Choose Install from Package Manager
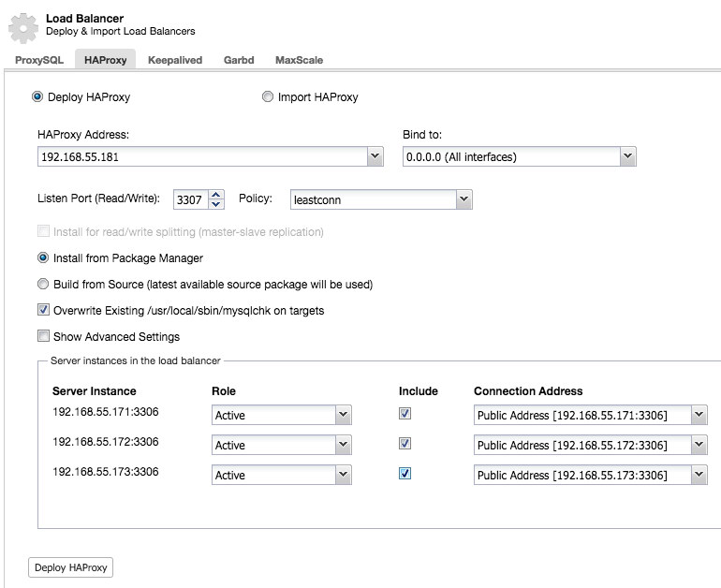721x588 pixels. point(43,257)
